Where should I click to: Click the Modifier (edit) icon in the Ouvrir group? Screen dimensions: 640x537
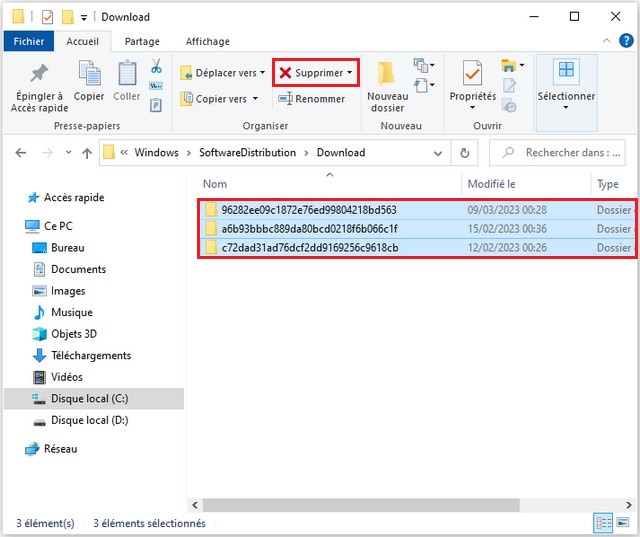509,86
